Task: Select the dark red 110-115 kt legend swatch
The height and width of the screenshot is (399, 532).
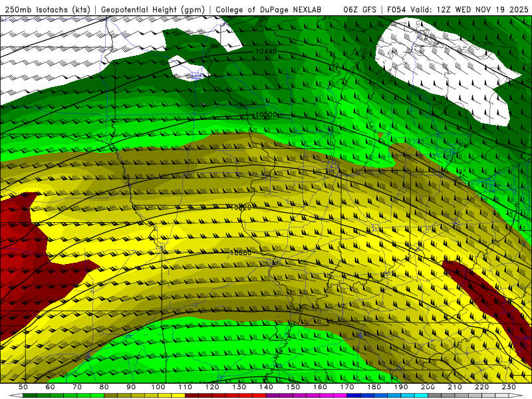Action: (x=192, y=395)
